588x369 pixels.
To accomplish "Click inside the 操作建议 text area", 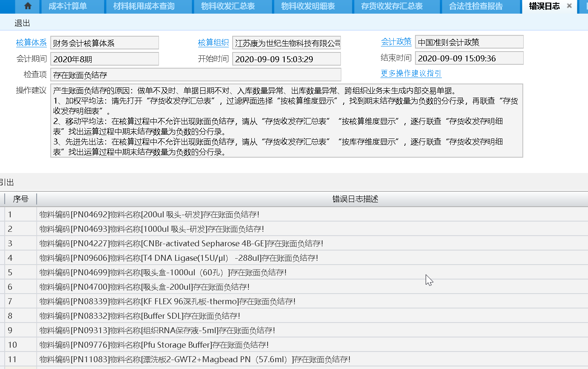I will click(287, 121).
